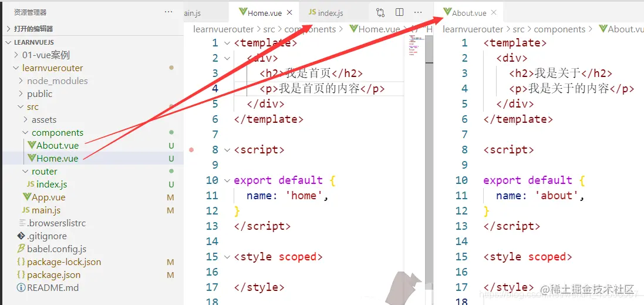
Task: Fold the template block at line 1
Action: 227,43
